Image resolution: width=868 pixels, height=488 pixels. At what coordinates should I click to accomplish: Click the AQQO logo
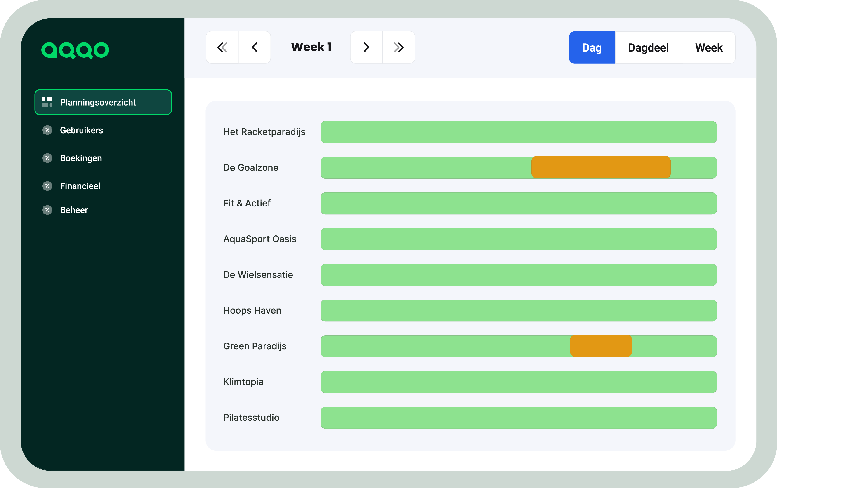[x=75, y=51]
